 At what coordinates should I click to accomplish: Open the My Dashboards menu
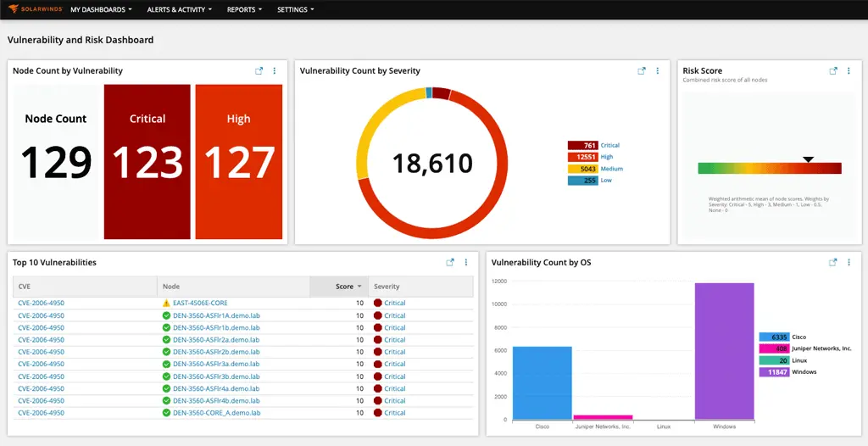(x=102, y=9)
